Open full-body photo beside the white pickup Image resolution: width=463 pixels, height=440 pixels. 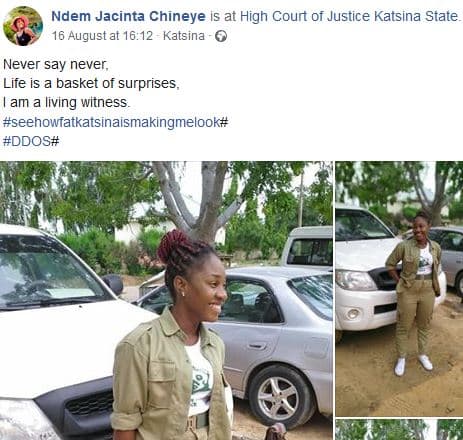click(x=399, y=289)
